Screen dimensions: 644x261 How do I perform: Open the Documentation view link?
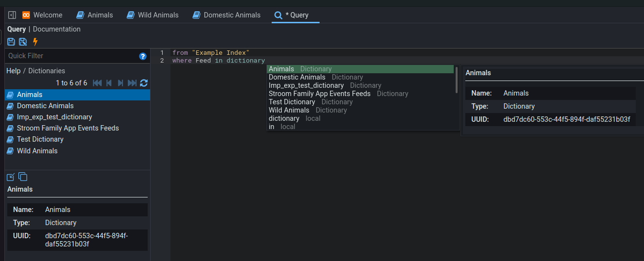(57, 29)
